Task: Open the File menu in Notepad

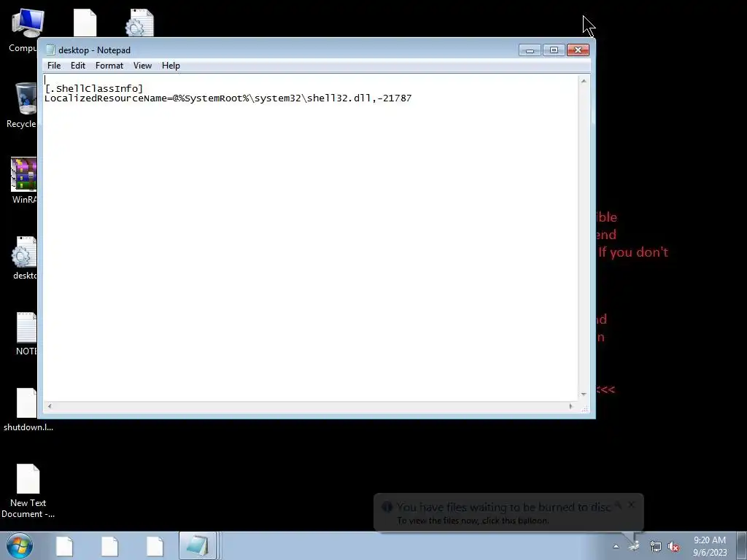Action: point(54,66)
